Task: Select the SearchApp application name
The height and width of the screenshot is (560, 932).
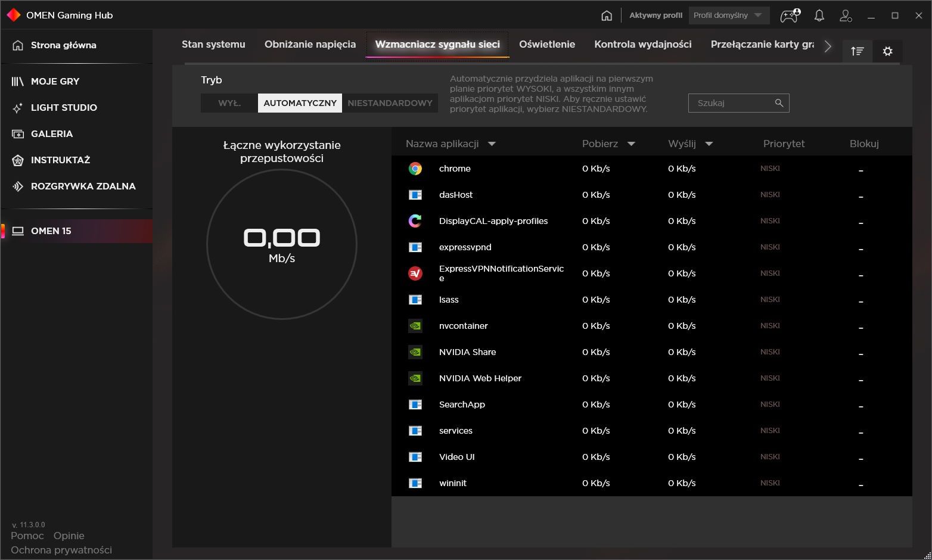Action: click(x=462, y=405)
